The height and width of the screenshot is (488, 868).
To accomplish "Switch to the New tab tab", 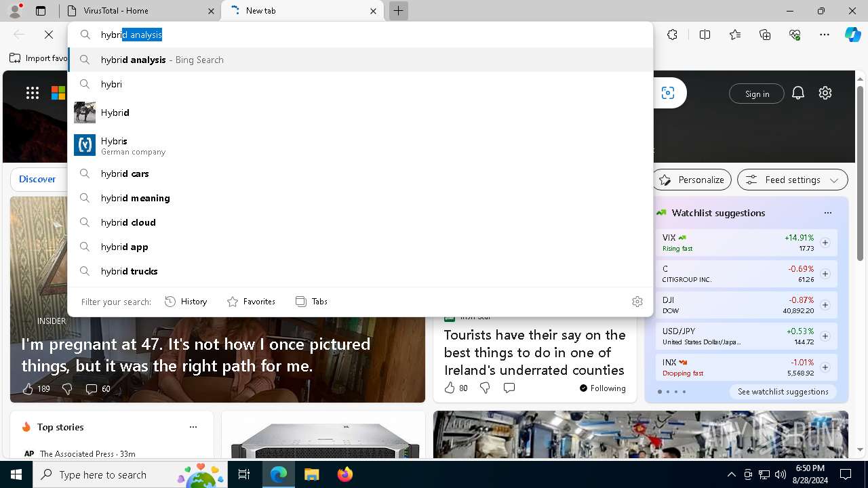I will click(x=302, y=11).
